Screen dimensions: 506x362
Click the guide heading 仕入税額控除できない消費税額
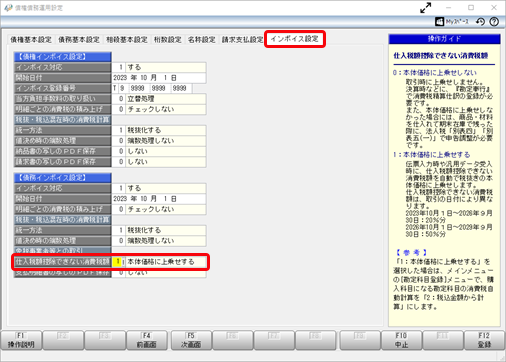click(441, 56)
